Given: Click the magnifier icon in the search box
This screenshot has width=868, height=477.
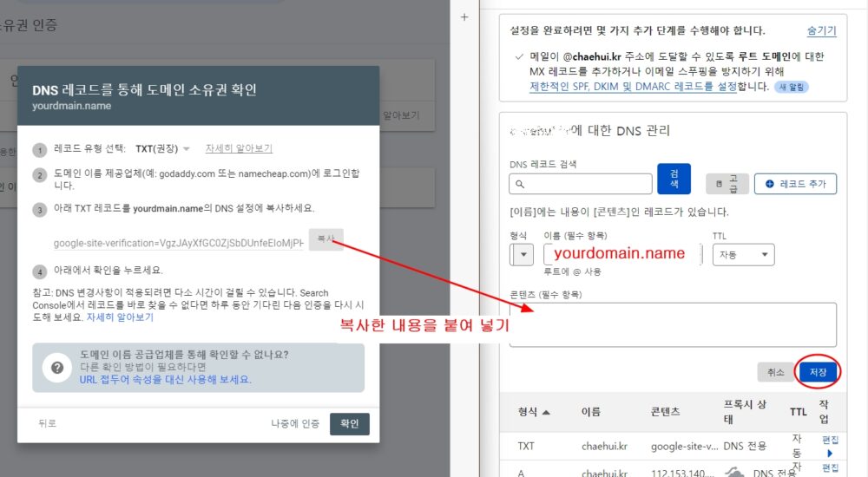Looking at the screenshot, I should tap(520, 184).
